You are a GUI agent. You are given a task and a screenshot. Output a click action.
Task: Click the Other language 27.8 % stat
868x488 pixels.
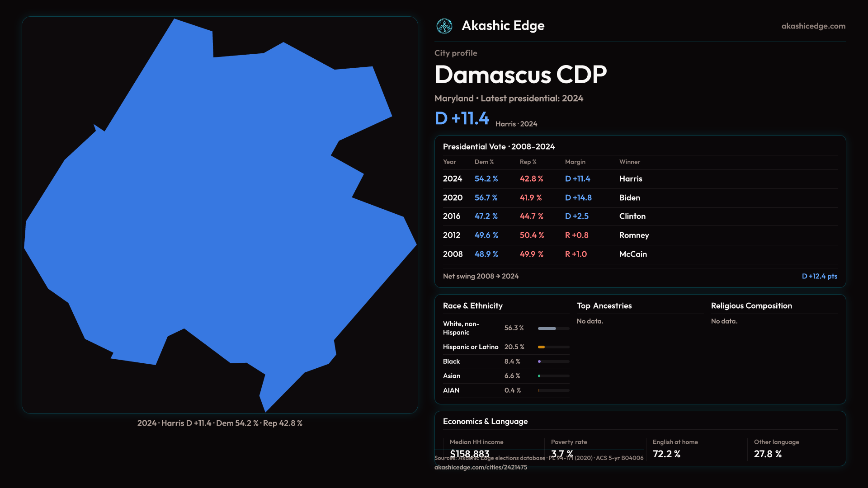click(x=768, y=454)
